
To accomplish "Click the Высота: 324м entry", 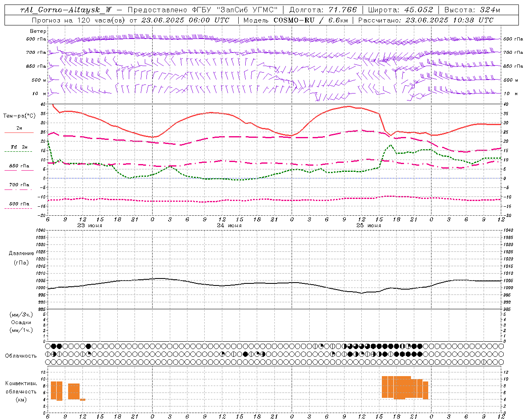I will pos(472,10).
